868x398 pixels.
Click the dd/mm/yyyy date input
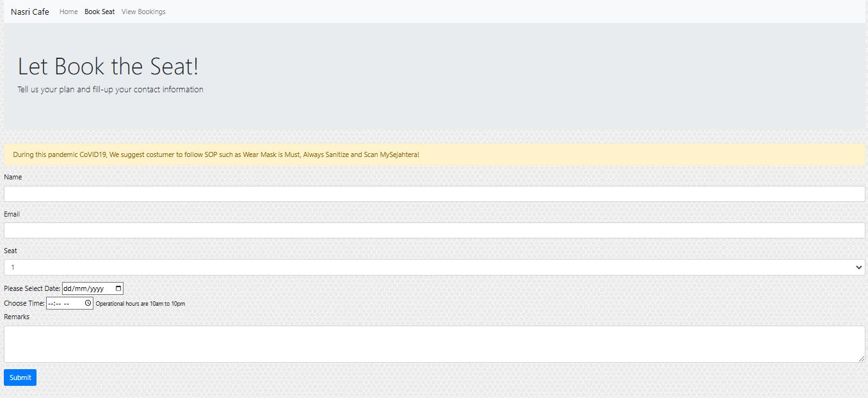pyautogui.click(x=92, y=288)
